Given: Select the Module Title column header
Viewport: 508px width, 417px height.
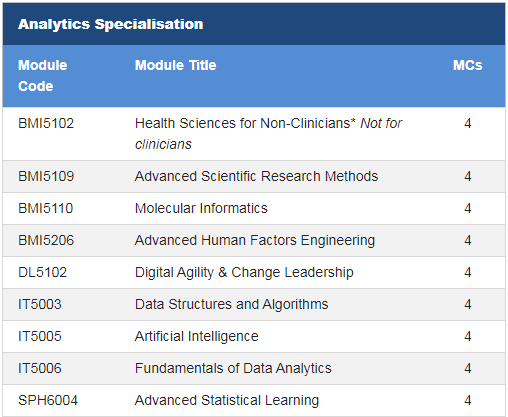Looking at the screenshot, I should coord(175,65).
